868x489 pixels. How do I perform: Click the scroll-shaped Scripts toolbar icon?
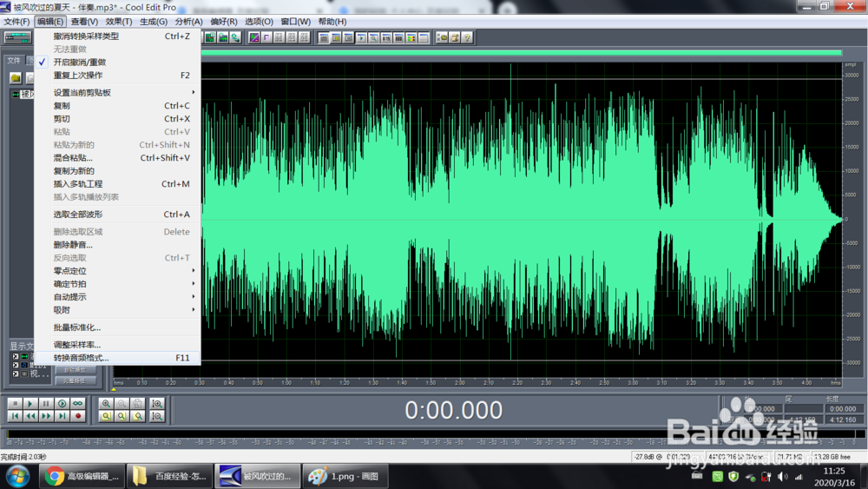(x=455, y=37)
